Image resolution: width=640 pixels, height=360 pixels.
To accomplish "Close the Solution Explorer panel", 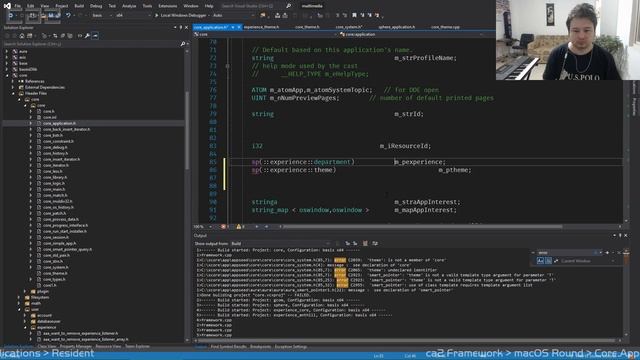I will (187, 28).
